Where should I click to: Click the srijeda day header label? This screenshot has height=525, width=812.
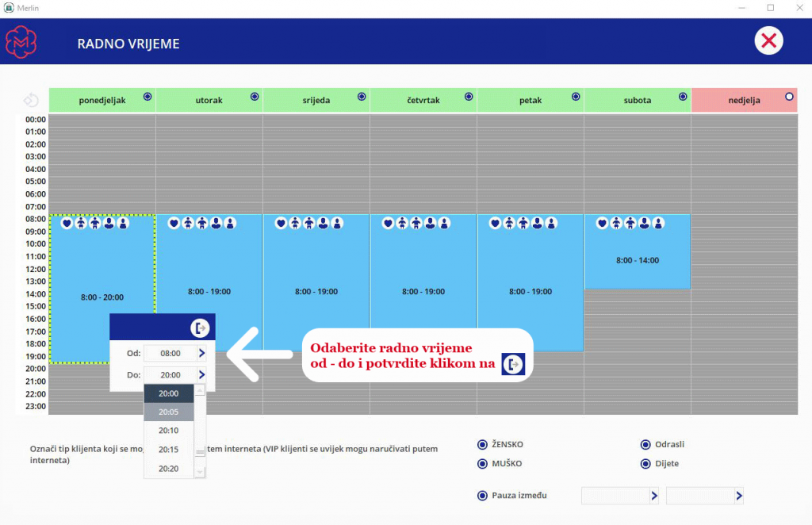pyautogui.click(x=316, y=101)
